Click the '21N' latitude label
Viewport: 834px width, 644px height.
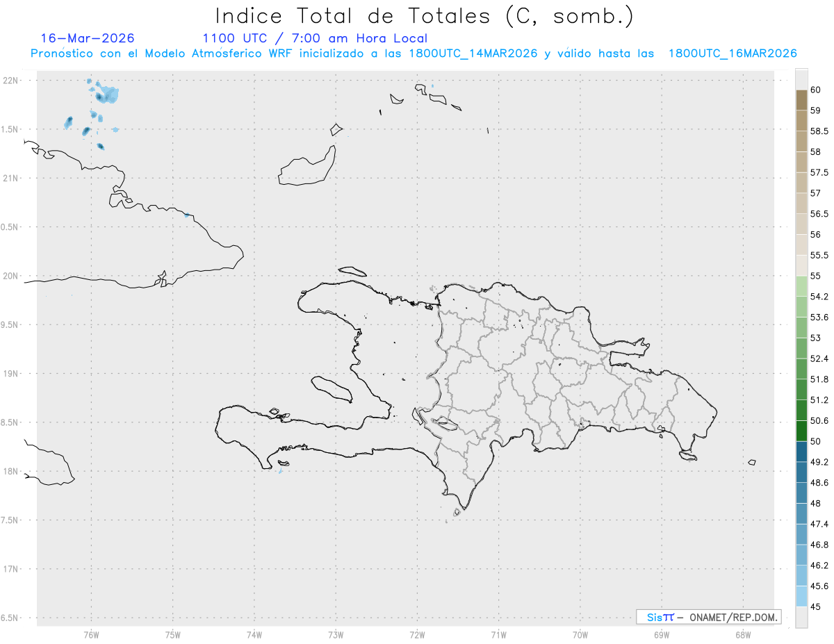tap(11, 179)
